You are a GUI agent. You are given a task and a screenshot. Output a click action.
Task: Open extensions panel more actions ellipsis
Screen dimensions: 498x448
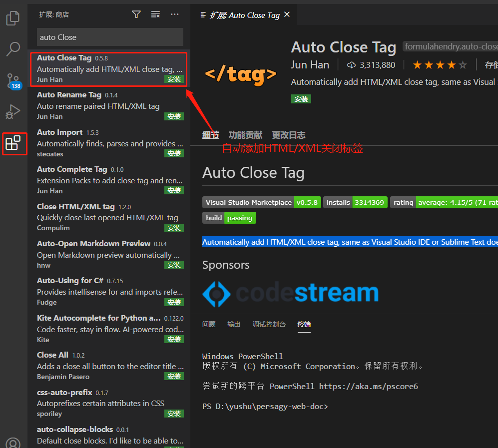174,14
